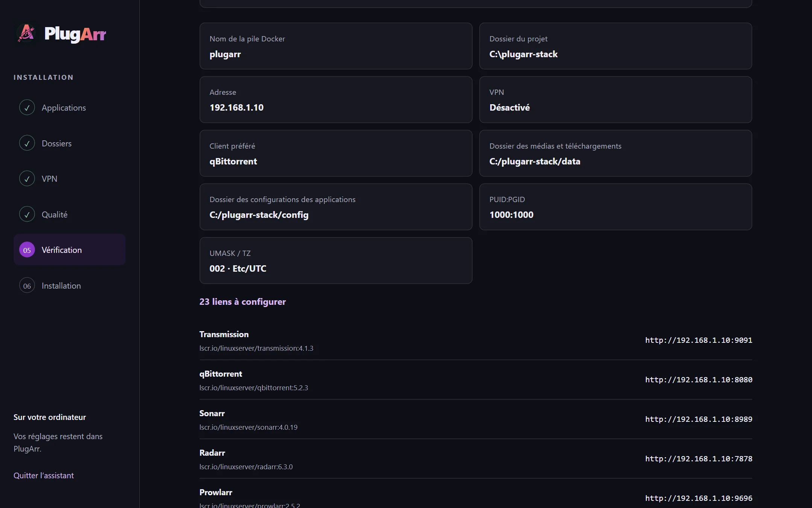
Task: Click the checkmark icon beside Qualité
Action: 27,214
